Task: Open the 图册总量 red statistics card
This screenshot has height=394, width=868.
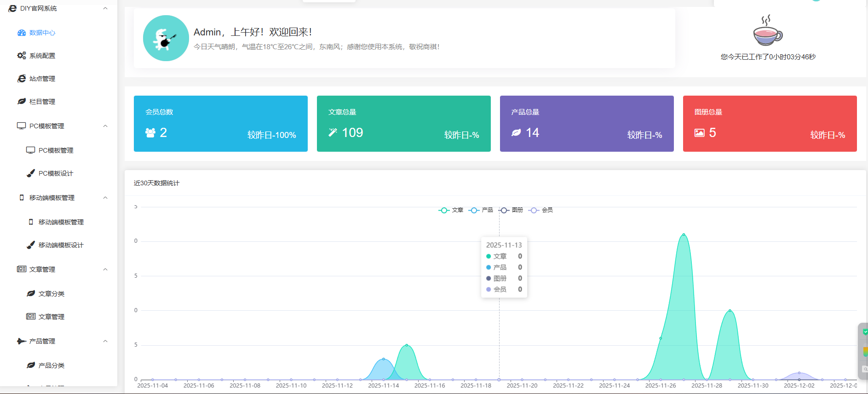Action: [770, 124]
